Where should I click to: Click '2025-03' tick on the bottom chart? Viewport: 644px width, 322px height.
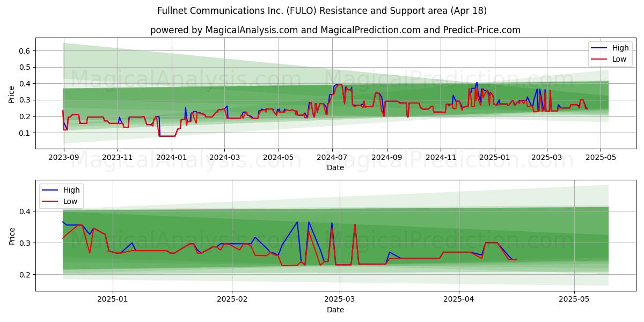coord(340,299)
